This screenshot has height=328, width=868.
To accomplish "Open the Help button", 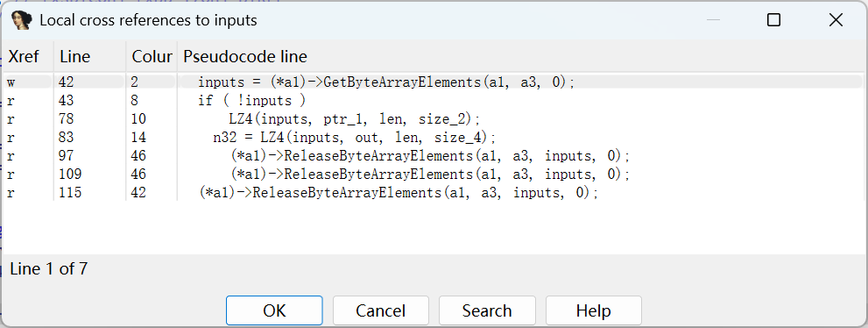I will click(x=594, y=310).
